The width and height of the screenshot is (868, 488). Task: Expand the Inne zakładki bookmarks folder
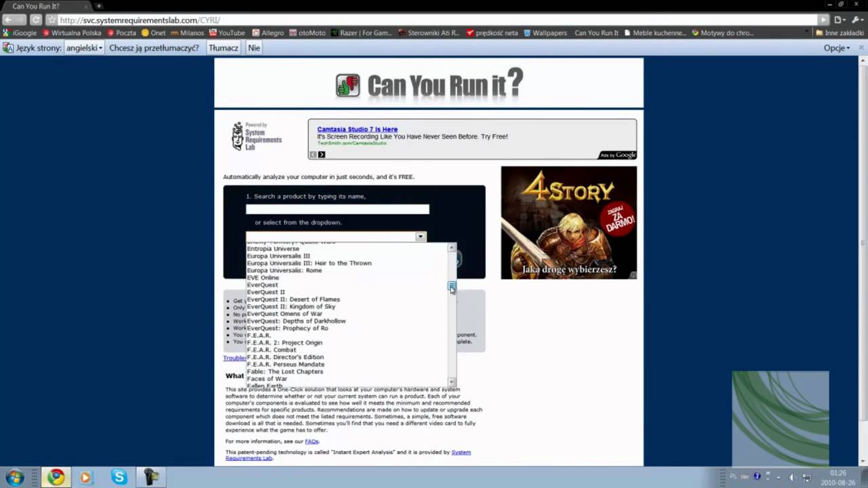click(x=840, y=33)
